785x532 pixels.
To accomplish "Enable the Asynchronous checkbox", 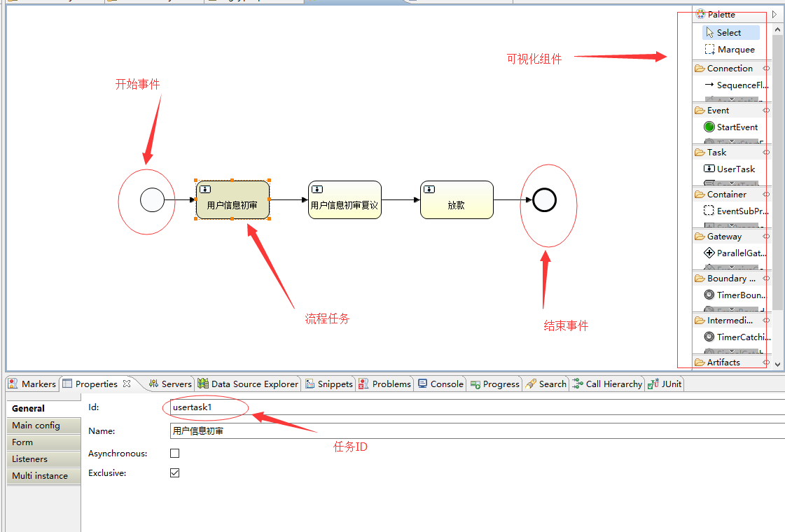I will click(175, 454).
